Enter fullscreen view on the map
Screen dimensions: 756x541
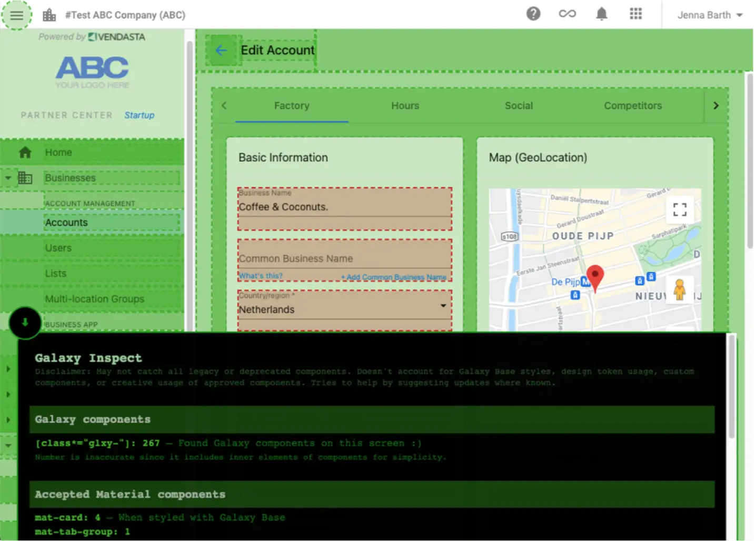coord(679,209)
